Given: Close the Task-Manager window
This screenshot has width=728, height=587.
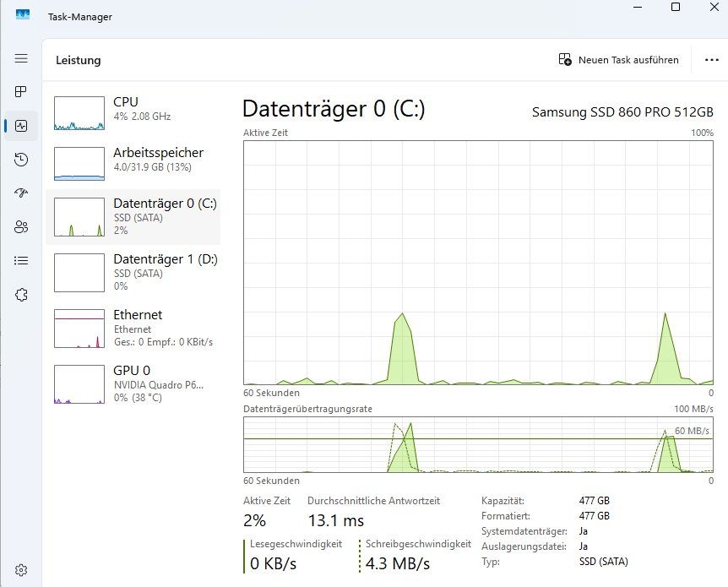Looking at the screenshot, I should click(x=714, y=7).
